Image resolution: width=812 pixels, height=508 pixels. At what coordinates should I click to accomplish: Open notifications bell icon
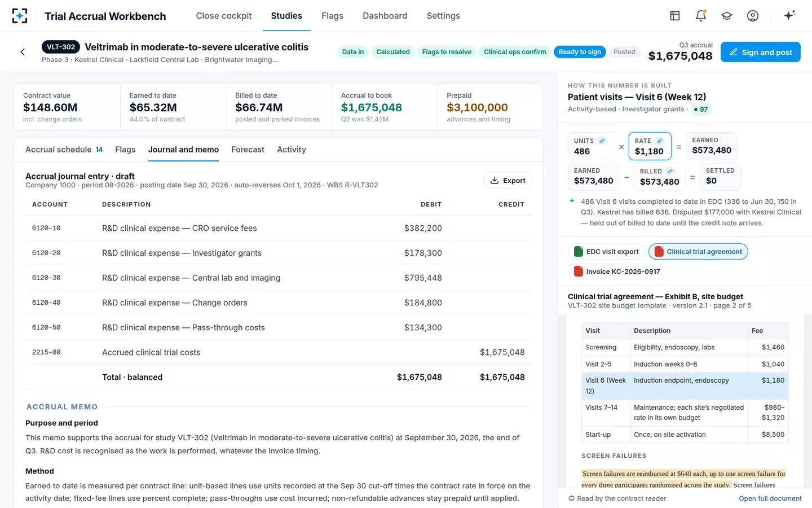(701, 16)
